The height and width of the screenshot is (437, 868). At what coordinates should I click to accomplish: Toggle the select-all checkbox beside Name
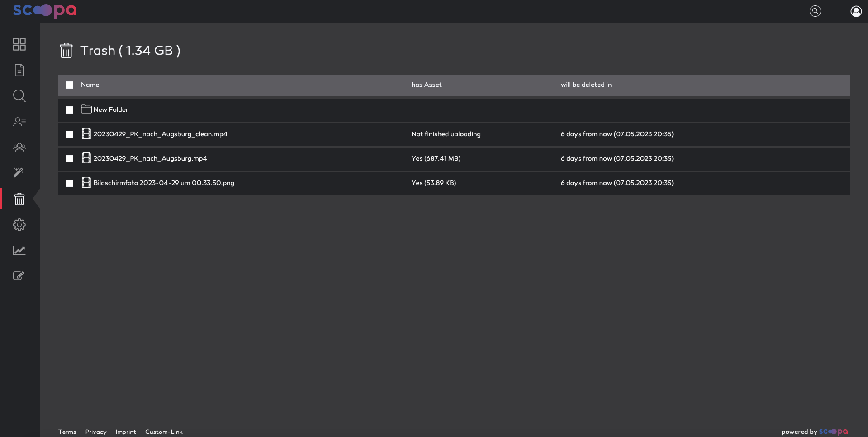coord(70,85)
